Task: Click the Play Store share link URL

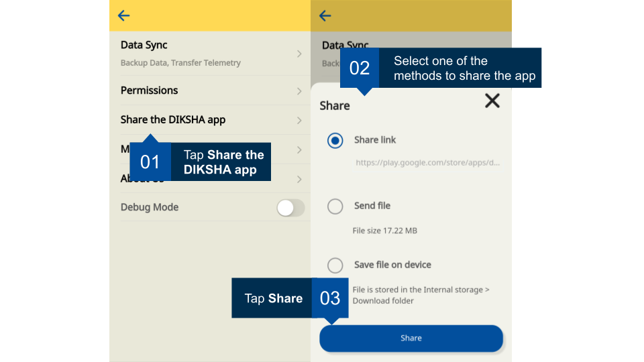Action: [427, 162]
